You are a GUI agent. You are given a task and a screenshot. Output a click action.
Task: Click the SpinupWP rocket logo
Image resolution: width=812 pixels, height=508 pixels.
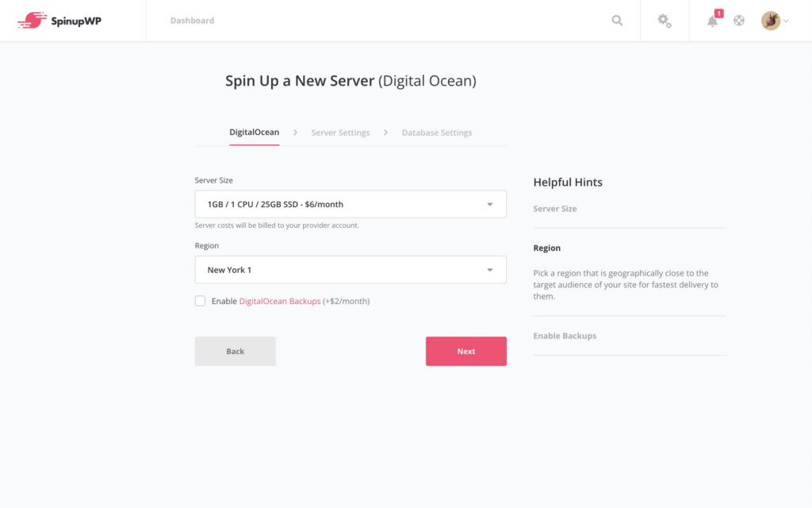[32, 19]
